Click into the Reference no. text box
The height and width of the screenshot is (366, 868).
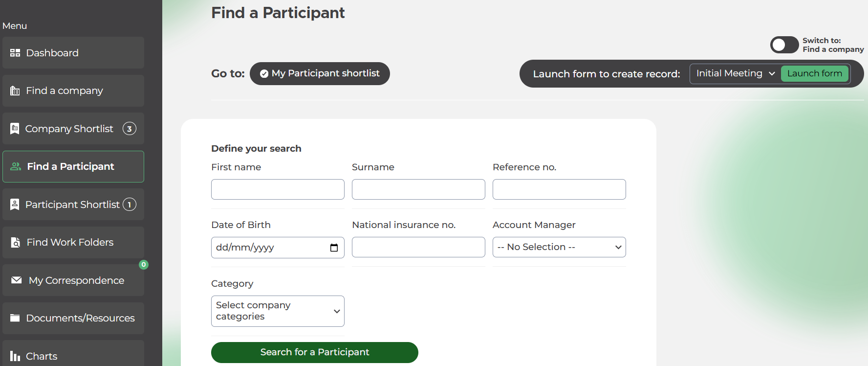(559, 189)
